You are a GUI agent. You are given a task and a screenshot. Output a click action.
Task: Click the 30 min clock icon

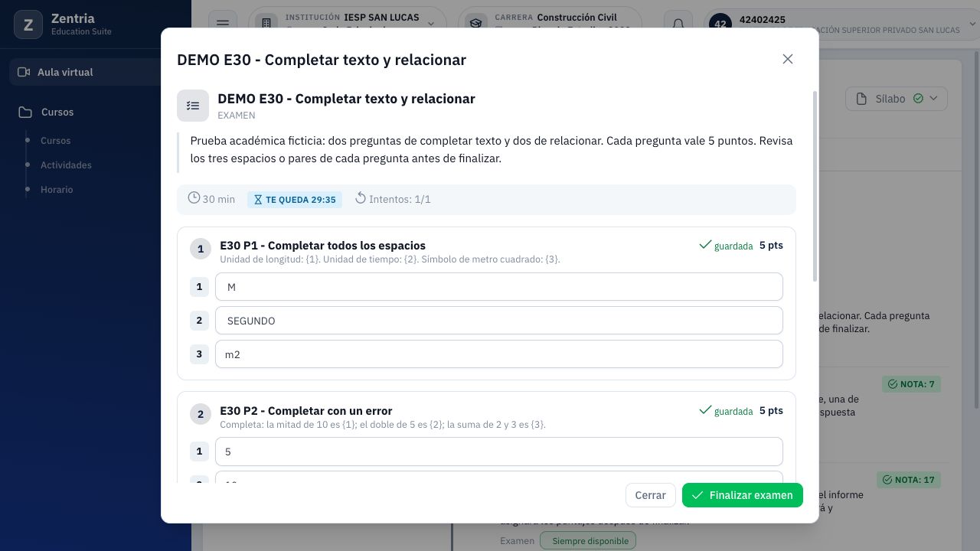point(194,198)
